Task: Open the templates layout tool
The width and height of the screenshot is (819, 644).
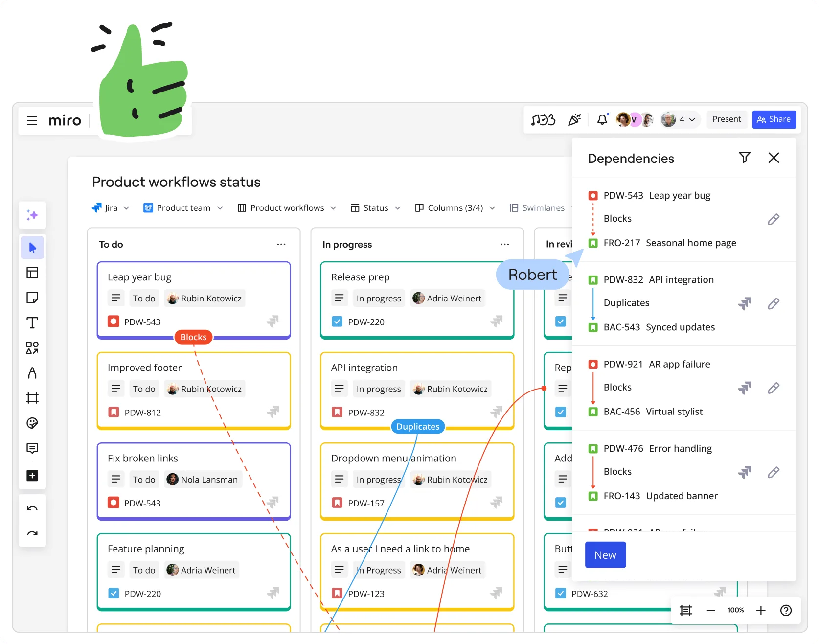Action: [32, 273]
